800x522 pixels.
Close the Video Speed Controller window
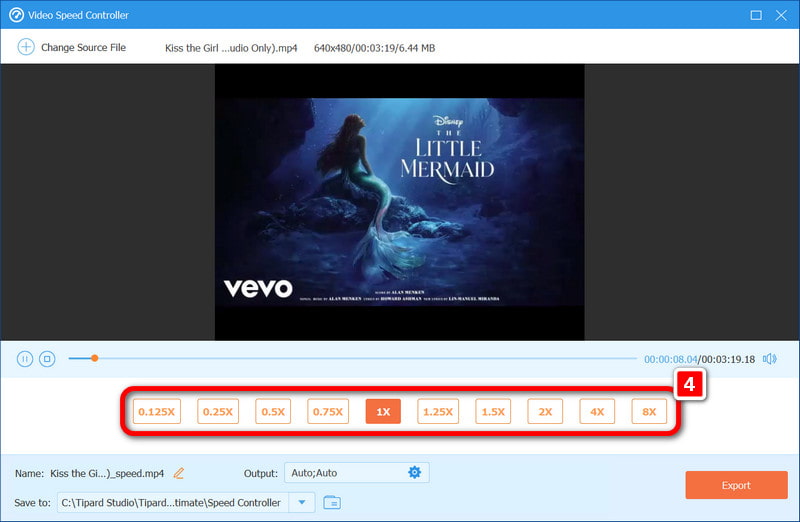coord(781,15)
